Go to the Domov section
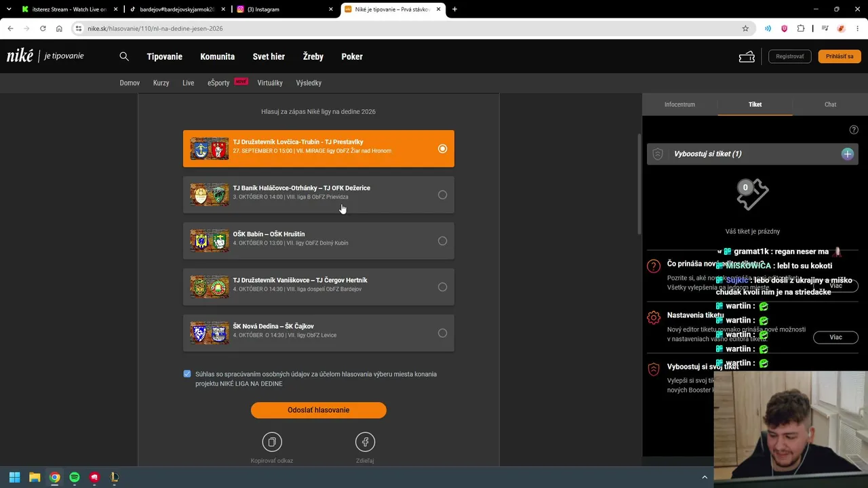868x488 pixels. 130,83
